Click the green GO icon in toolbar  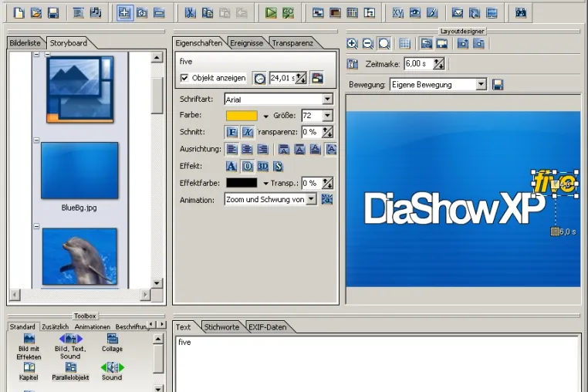pyautogui.click(x=288, y=13)
